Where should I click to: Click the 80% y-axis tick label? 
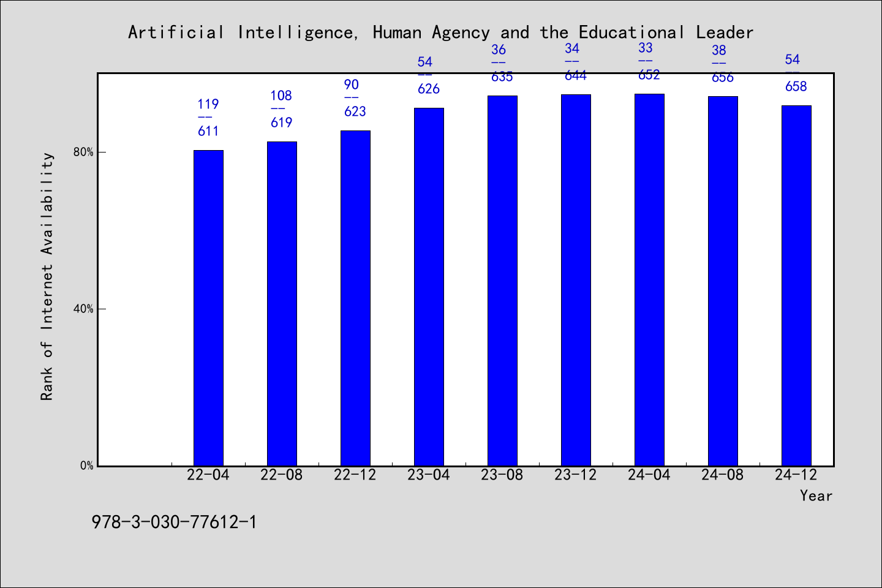pos(83,152)
